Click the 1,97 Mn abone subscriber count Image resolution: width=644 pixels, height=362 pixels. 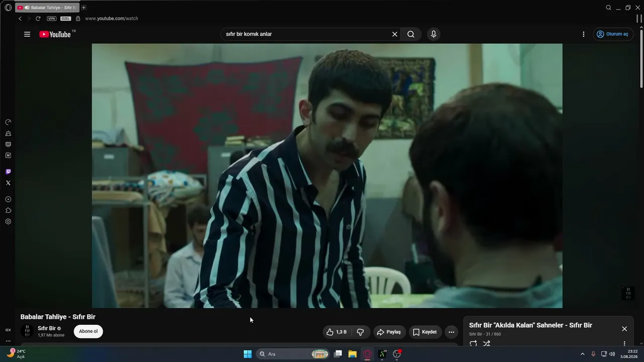point(51,335)
